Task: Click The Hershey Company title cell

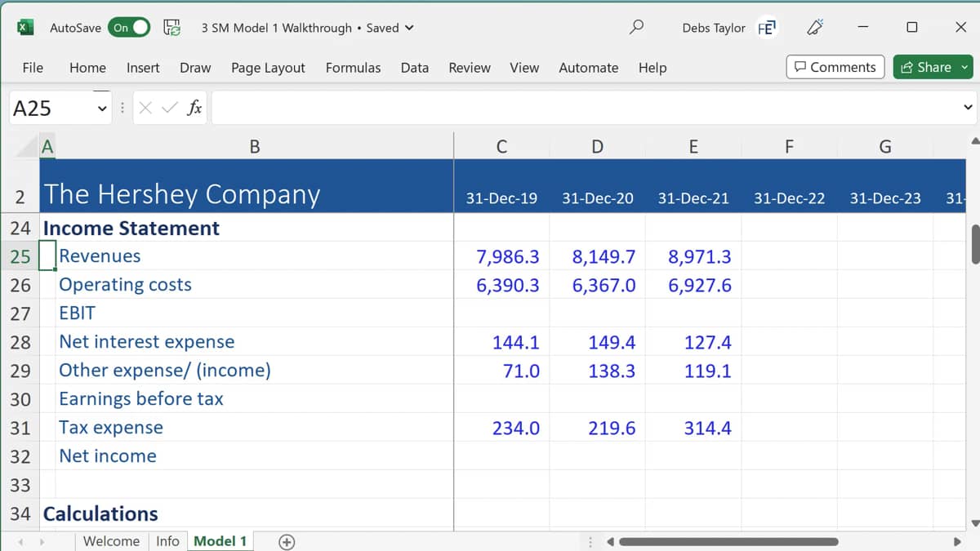Action: click(181, 194)
